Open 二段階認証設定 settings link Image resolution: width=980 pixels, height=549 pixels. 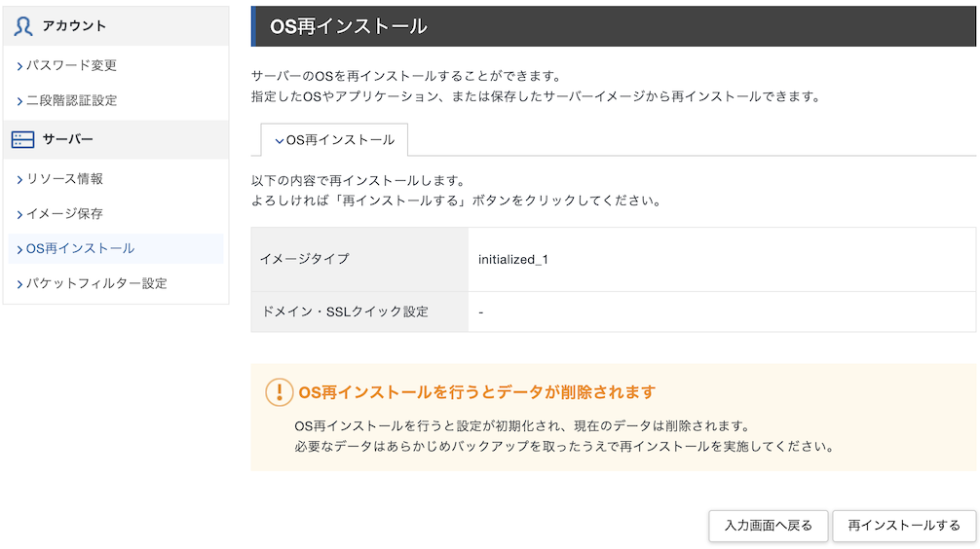click(72, 101)
